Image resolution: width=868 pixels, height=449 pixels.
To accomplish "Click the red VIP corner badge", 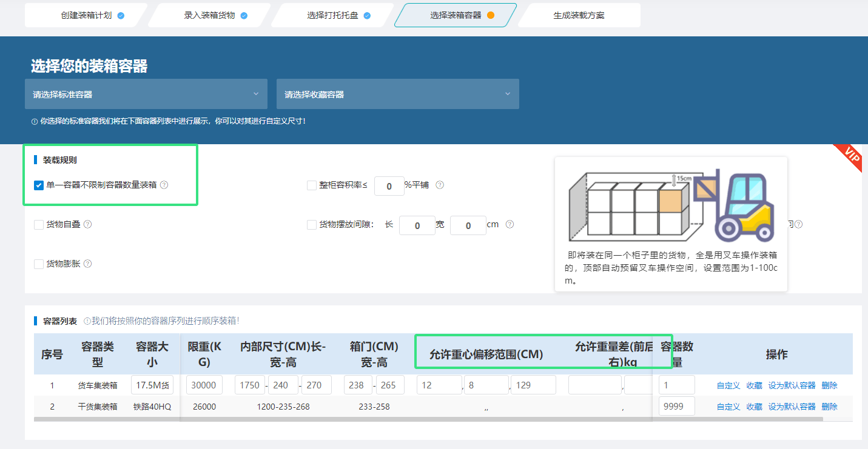I will pos(851,155).
